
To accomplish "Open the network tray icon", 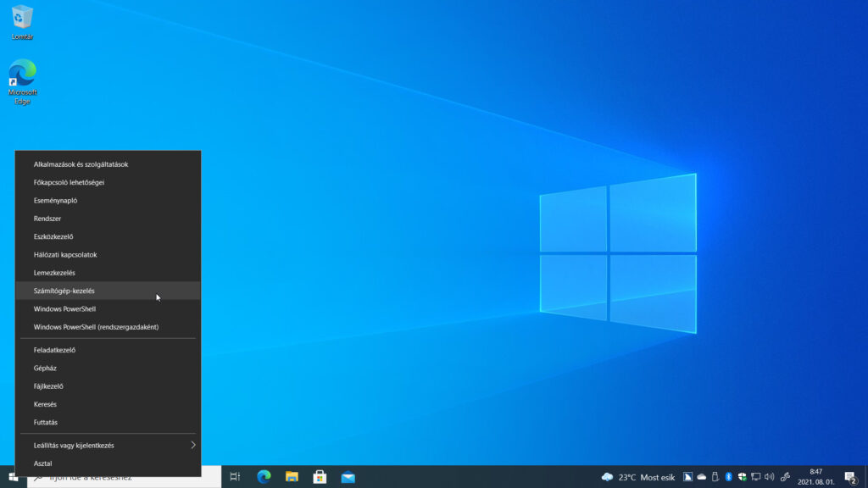I will click(x=755, y=477).
